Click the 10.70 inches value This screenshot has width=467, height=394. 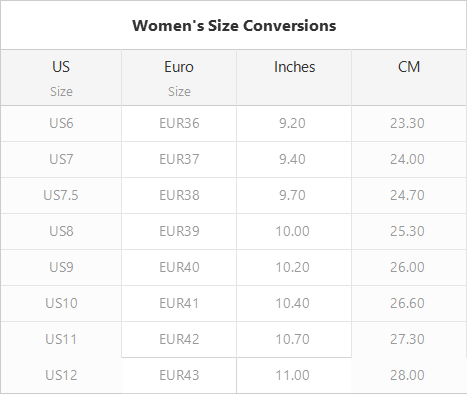tap(292, 339)
